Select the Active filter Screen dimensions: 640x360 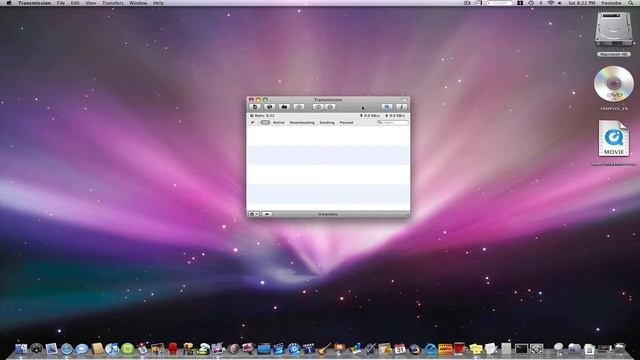coord(279,122)
